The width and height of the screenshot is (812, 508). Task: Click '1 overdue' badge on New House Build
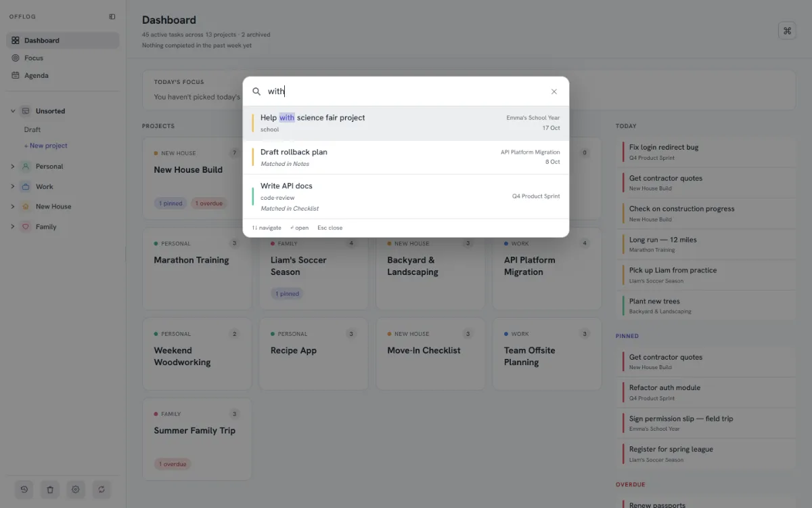point(208,203)
